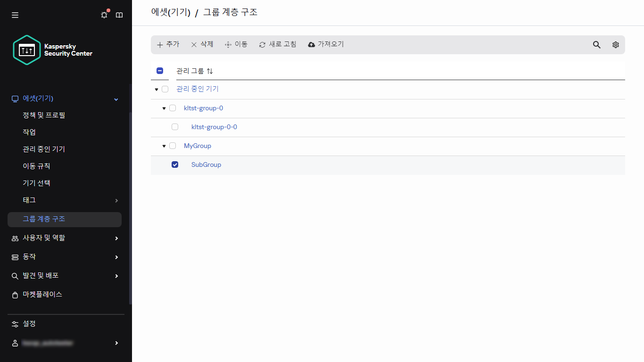644x362 pixels.
Task: Move selected group using 이동
Action: click(x=236, y=44)
